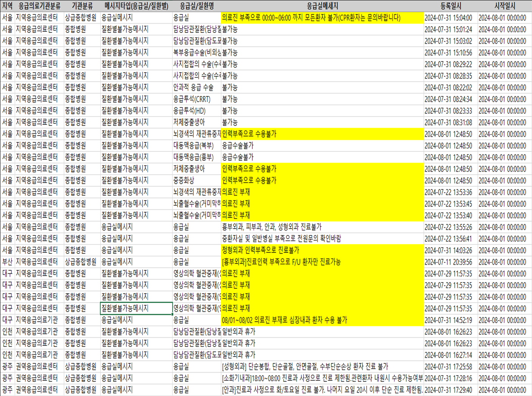
Task: Click the 응급투석(CRRT) cell
Action: tap(196, 99)
